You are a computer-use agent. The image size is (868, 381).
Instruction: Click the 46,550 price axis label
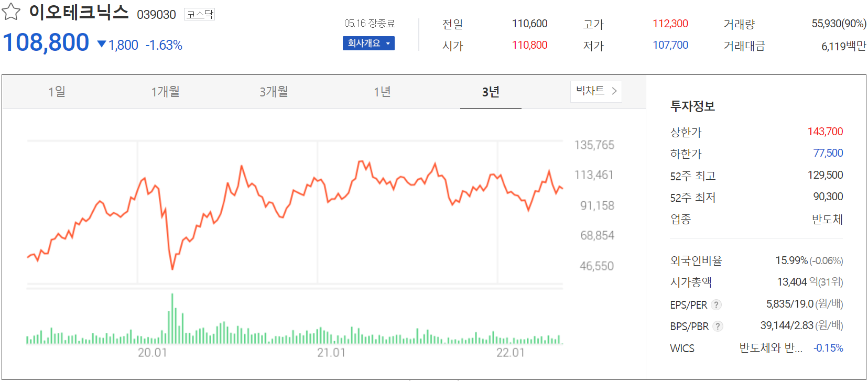point(596,266)
